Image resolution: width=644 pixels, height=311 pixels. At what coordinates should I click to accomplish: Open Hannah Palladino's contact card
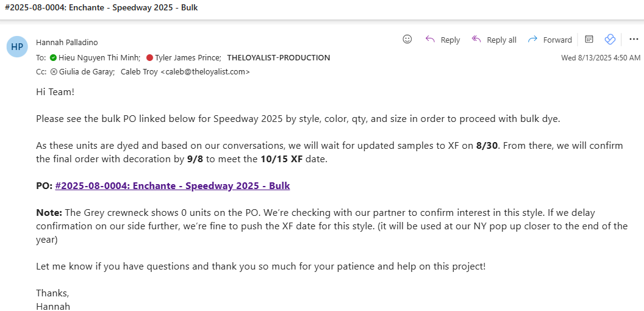[x=67, y=42]
